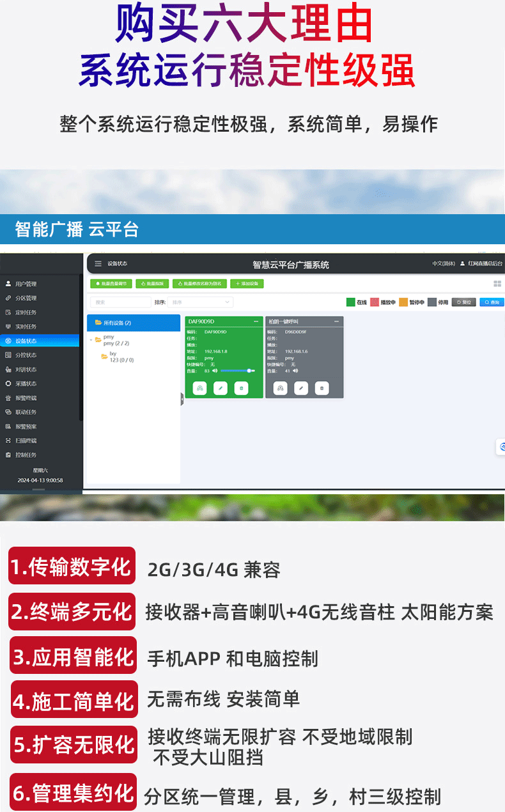Click the pencil edit icon on 柏朗一键呼叫 card

301,387
